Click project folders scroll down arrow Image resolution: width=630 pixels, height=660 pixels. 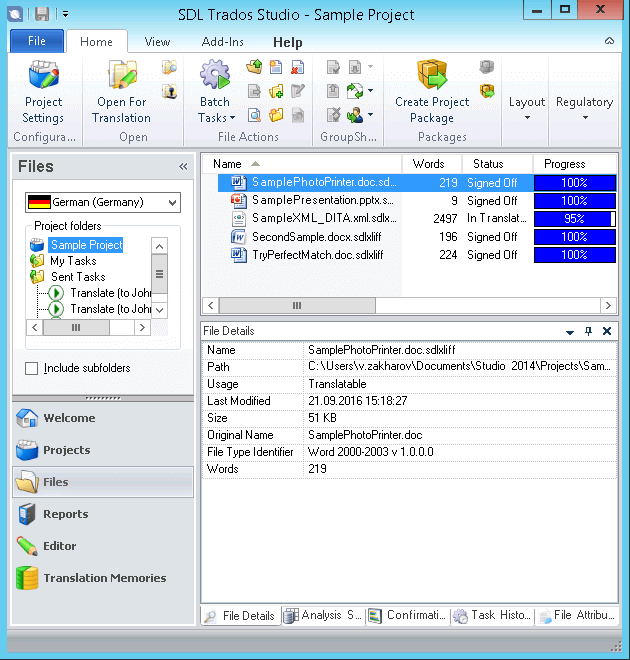(159, 311)
